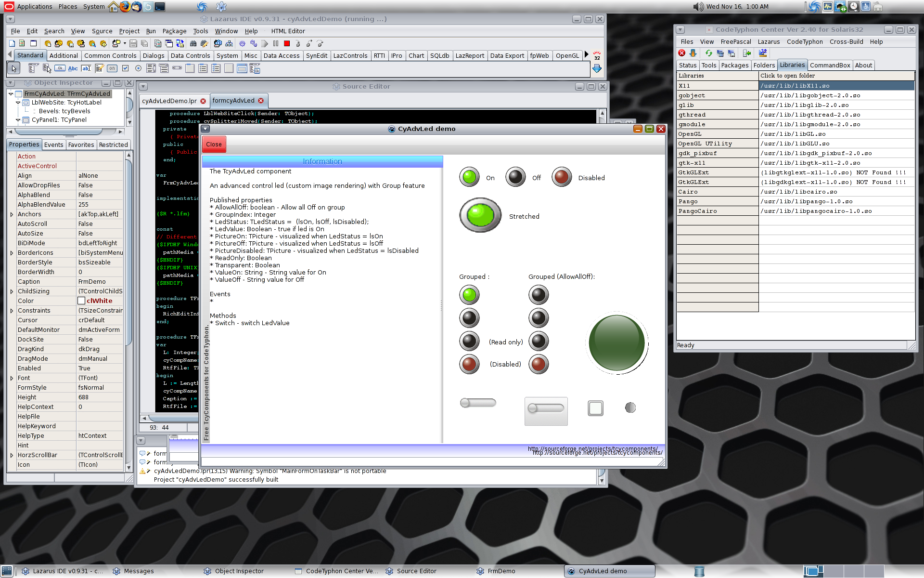
Task: Expand the HorzScrollBar property
Action: [12, 455]
